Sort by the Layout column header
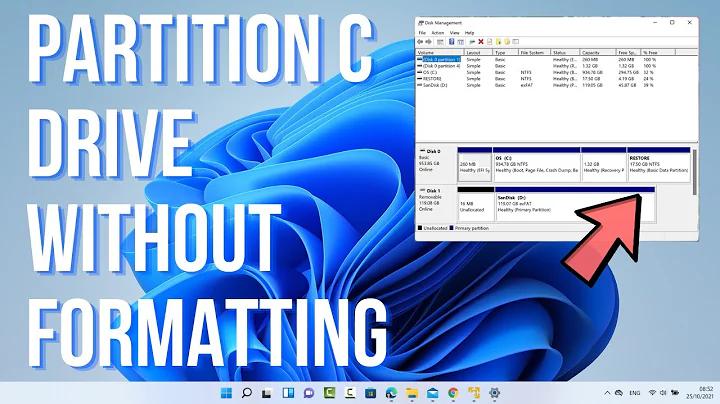720x404 pixels. 478,53
